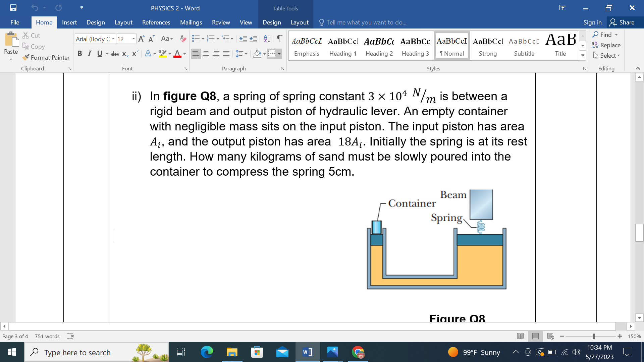Click the Save icon in the title bar
The height and width of the screenshot is (362, 644).
click(13, 8)
